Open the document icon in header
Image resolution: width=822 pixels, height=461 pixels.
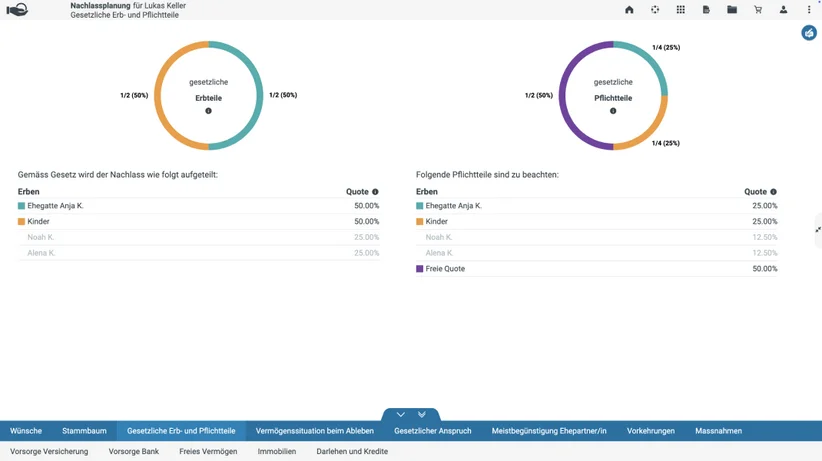[706, 9]
